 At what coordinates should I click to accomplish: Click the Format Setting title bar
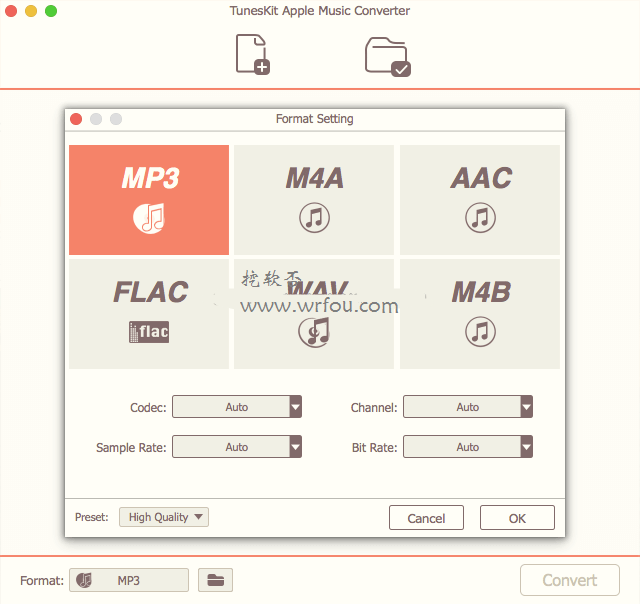click(x=314, y=119)
